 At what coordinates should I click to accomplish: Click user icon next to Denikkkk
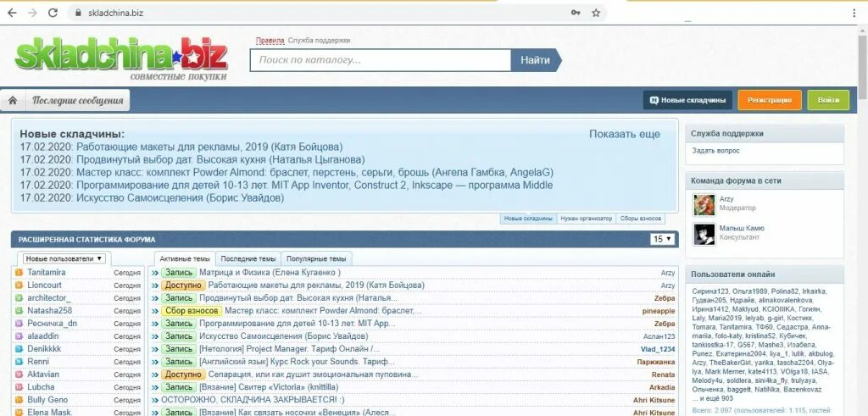[x=19, y=349]
